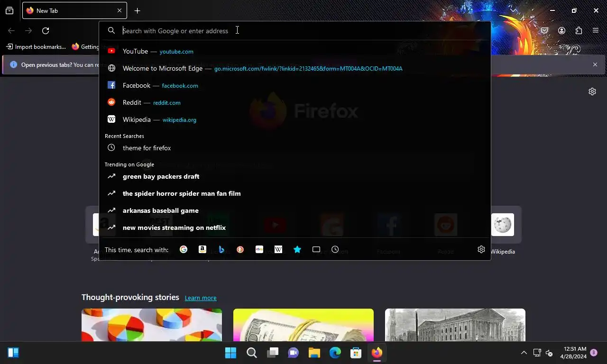607x364 pixels.
Task: Open clock showing 12:51 AM
Action: pyautogui.click(x=573, y=353)
